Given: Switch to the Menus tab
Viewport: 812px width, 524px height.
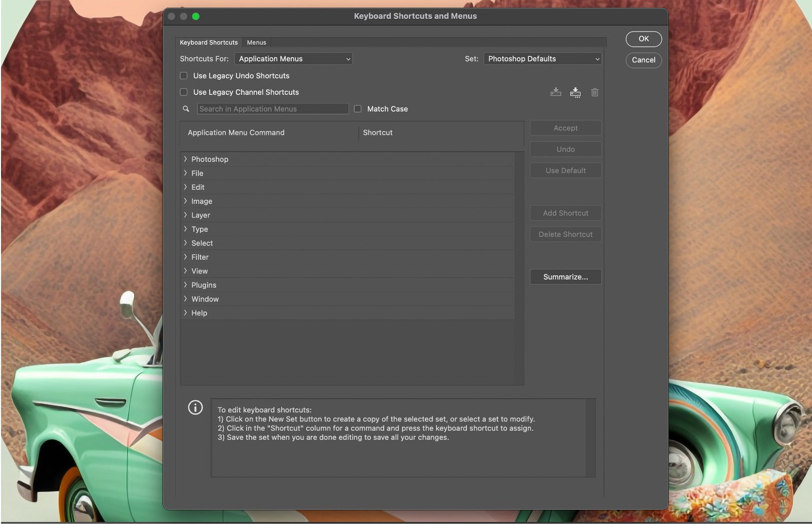Looking at the screenshot, I should click(256, 43).
